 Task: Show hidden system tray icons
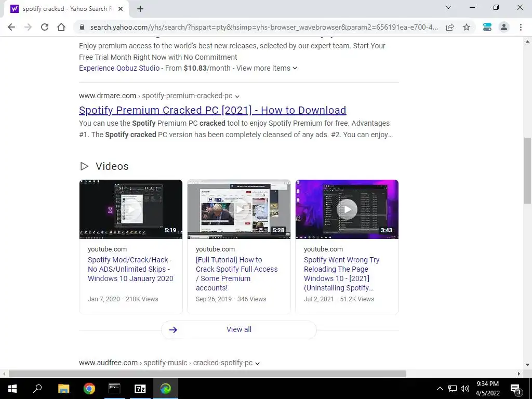click(x=440, y=389)
